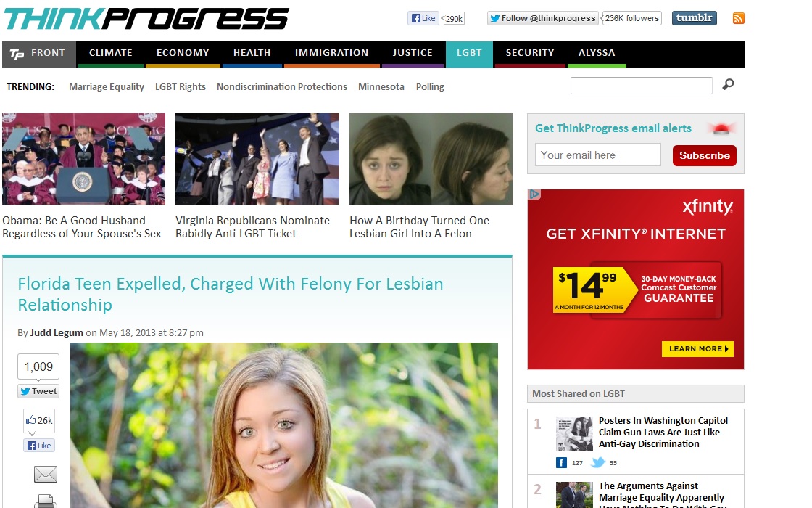Click the Twitter bird under first shared post
The width and height of the screenshot is (812, 508).
[597, 462]
